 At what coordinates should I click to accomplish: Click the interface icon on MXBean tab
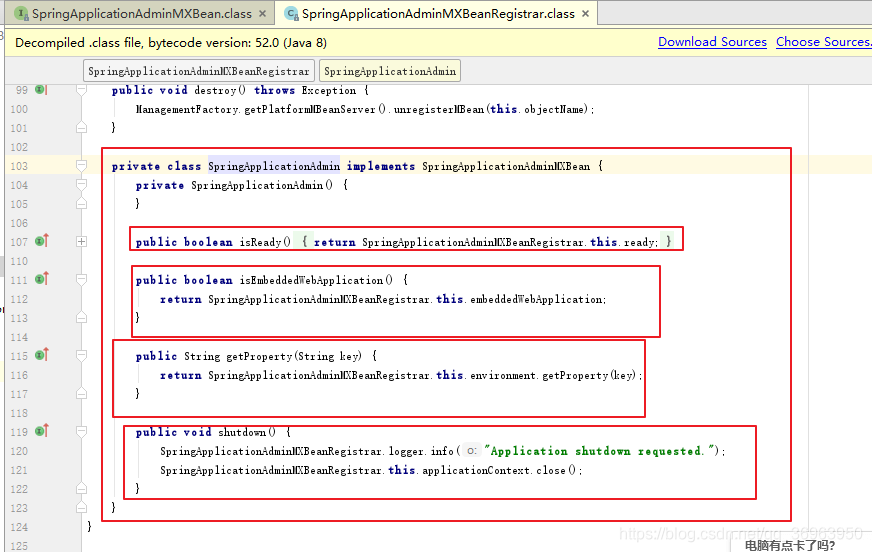[x=22, y=13]
